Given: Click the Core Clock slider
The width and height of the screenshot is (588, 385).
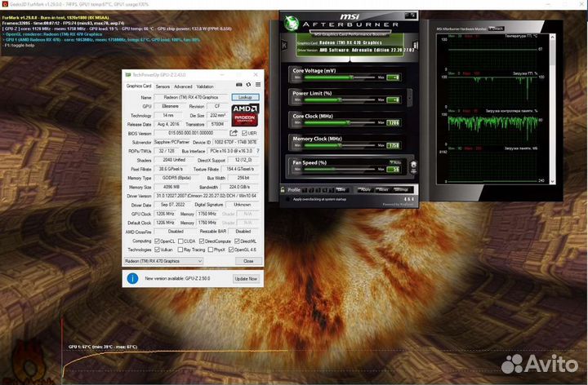Looking at the screenshot, I should point(340,123).
